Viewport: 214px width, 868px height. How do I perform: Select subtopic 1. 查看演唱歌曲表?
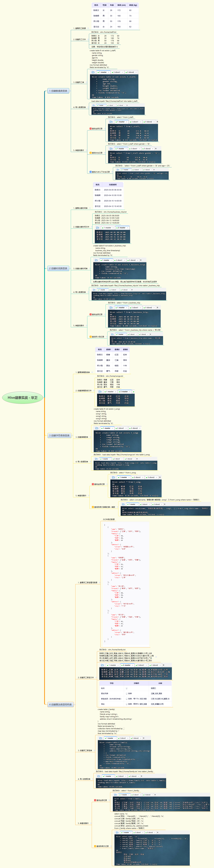point(83,372)
